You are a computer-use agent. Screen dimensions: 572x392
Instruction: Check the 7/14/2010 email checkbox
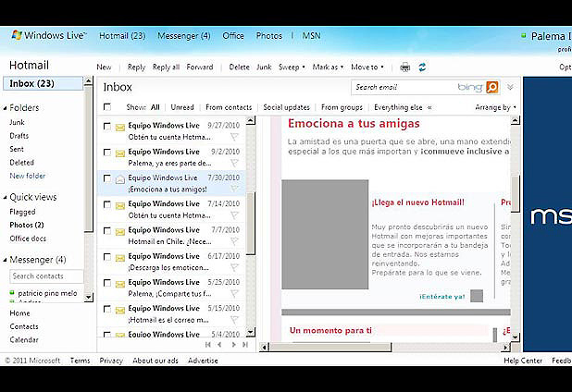[x=106, y=204]
